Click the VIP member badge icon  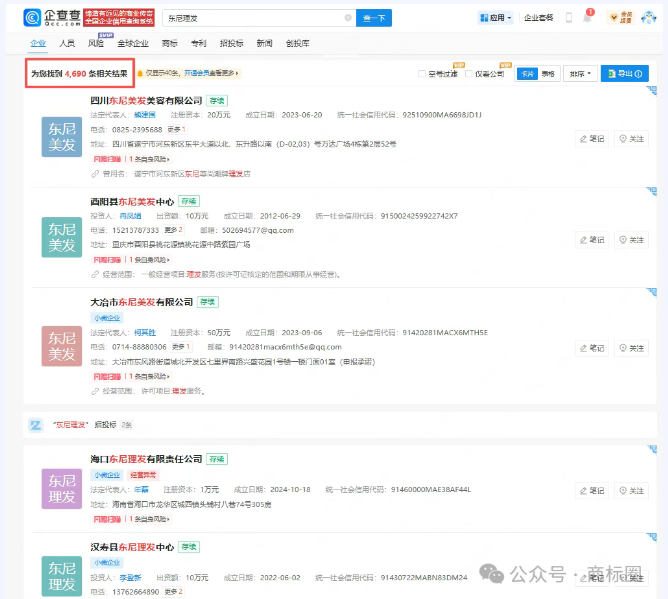pyautogui.click(x=625, y=18)
